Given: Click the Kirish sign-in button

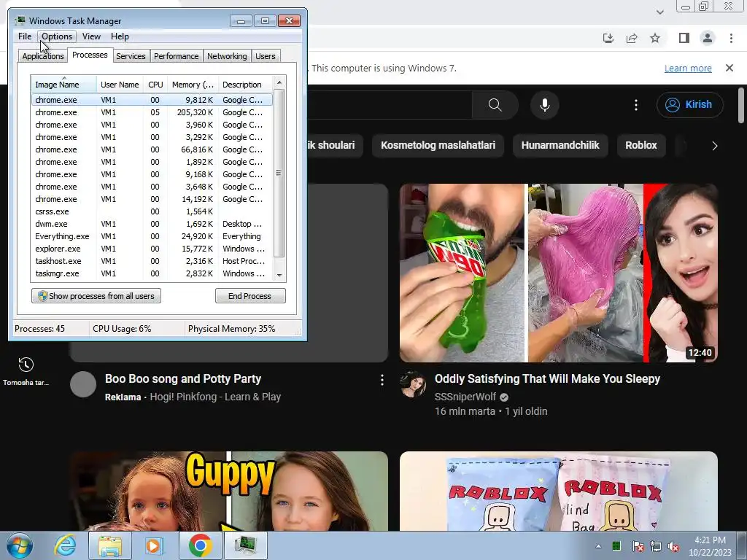Looking at the screenshot, I should pos(690,105).
